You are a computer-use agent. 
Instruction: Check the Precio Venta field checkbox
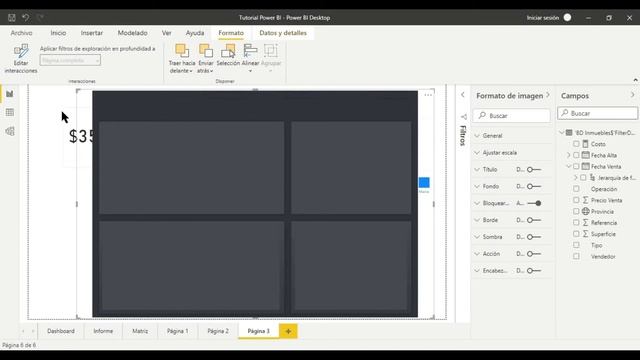(576, 200)
